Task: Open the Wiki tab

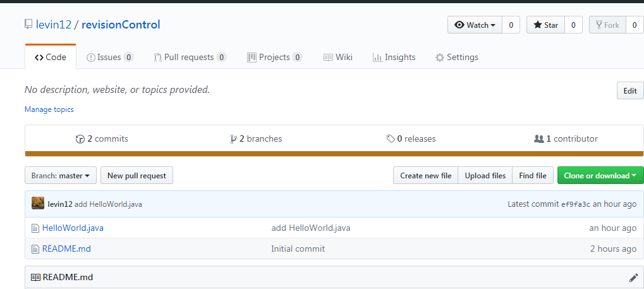Action: [x=338, y=57]
